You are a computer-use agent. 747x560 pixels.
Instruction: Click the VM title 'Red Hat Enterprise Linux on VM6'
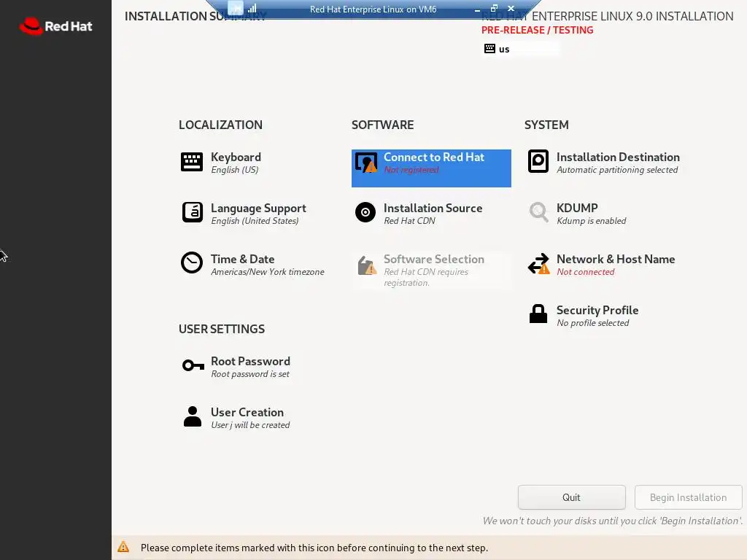373,9
